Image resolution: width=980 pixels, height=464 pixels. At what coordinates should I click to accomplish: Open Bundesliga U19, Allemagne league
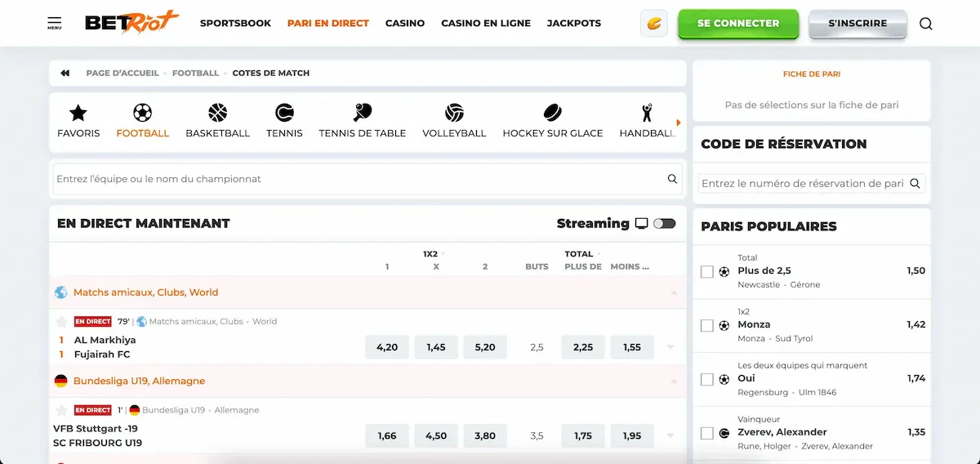point(139,381)
